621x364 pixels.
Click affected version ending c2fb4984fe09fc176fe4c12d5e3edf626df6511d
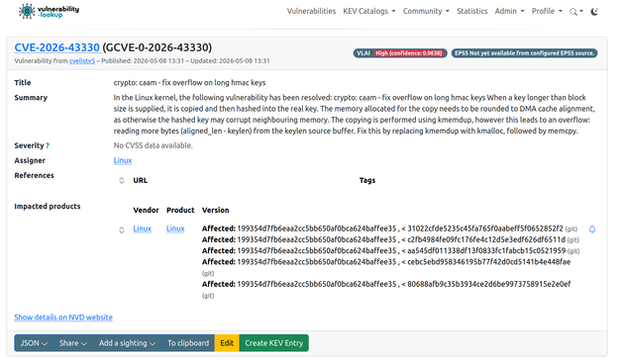coord(390,239)
